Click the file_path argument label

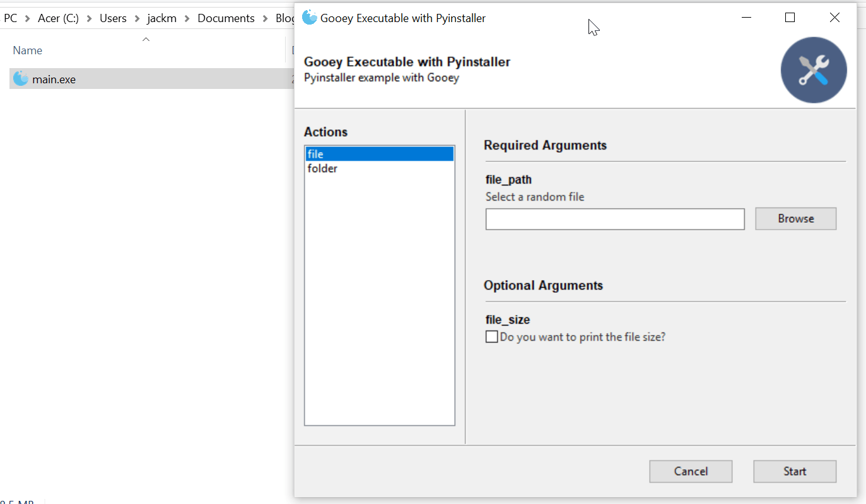508,180
